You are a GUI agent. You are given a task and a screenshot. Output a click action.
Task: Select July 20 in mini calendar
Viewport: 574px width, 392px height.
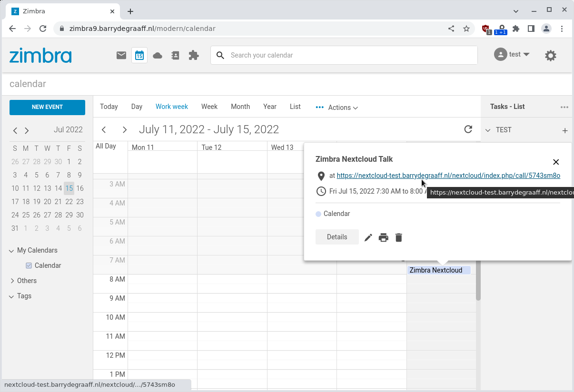[47, 202]
